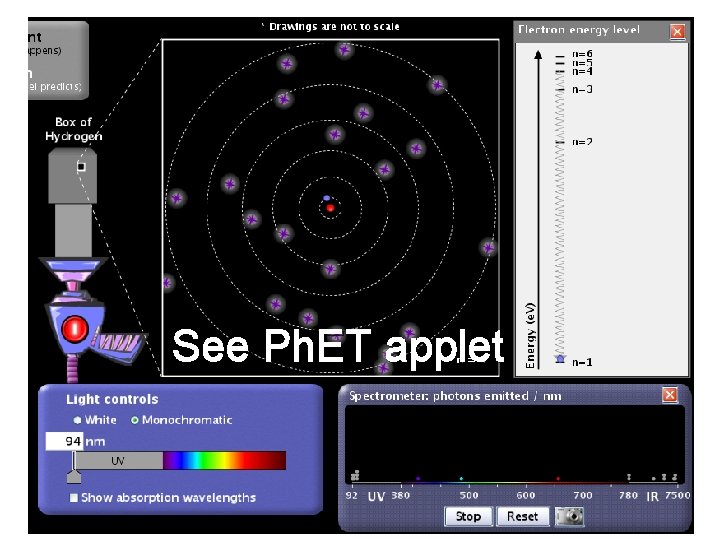Enable Show absorption wavelengths checkbox
Viewport: 720px width, 540px height.
tap(73, 498)
